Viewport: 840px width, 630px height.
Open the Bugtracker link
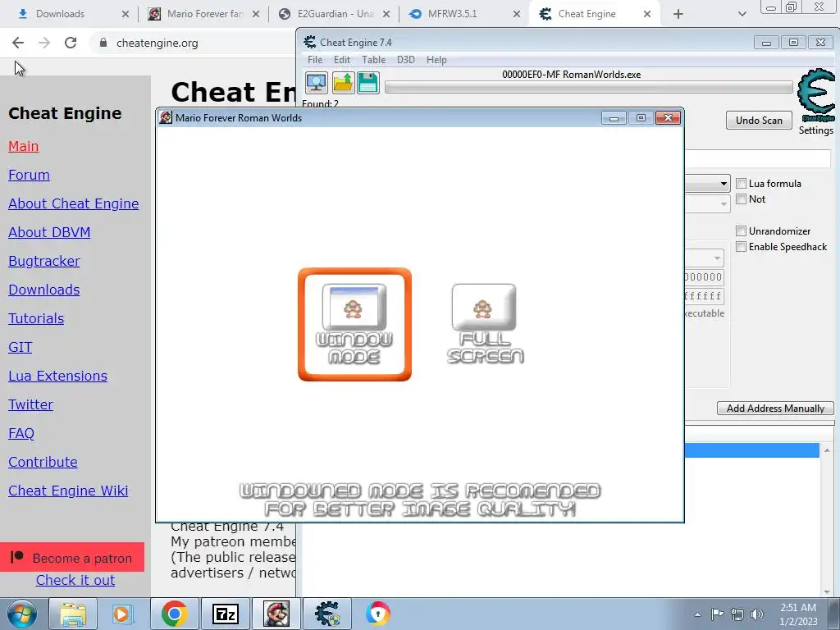pyautogui.click(x=44, y=262)
